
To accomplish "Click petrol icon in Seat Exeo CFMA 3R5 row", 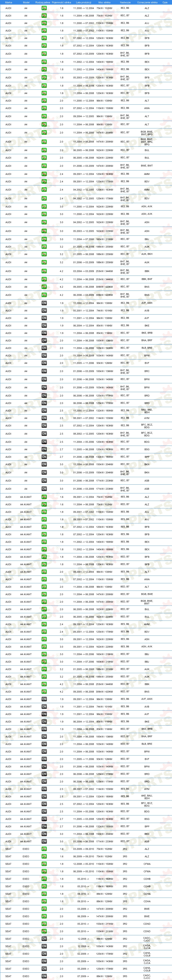I will click(44, 871).
